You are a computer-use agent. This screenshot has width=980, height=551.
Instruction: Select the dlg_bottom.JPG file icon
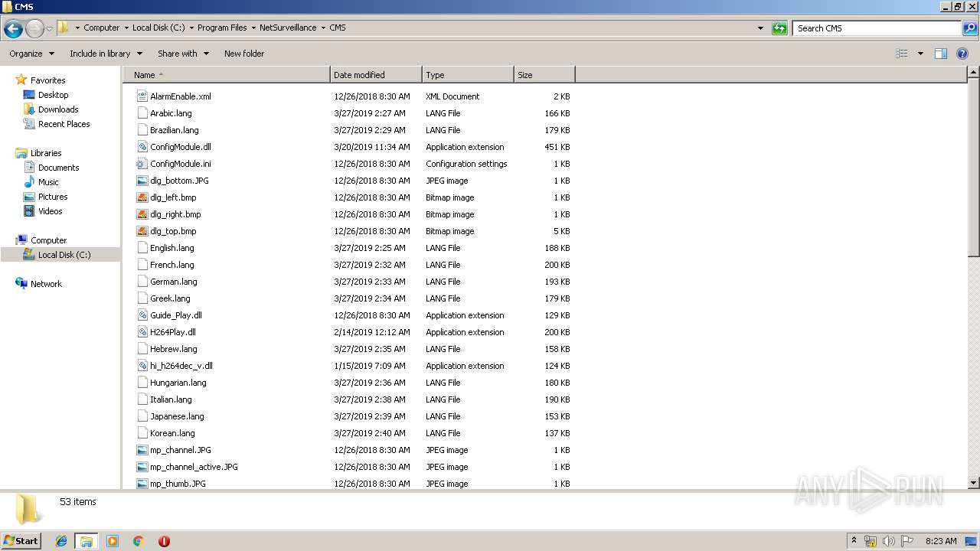point(142,181)
